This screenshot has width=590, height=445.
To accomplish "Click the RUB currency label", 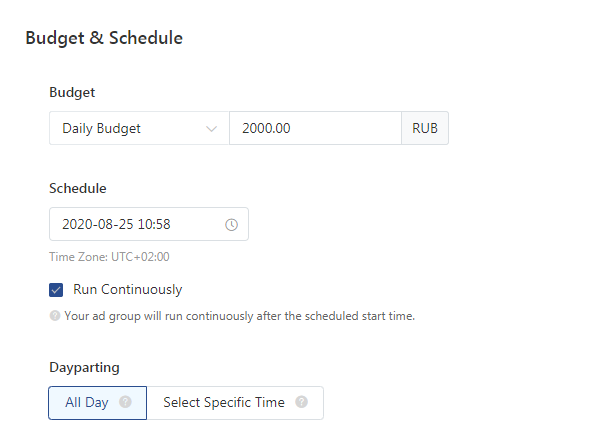I will [425, 128].
